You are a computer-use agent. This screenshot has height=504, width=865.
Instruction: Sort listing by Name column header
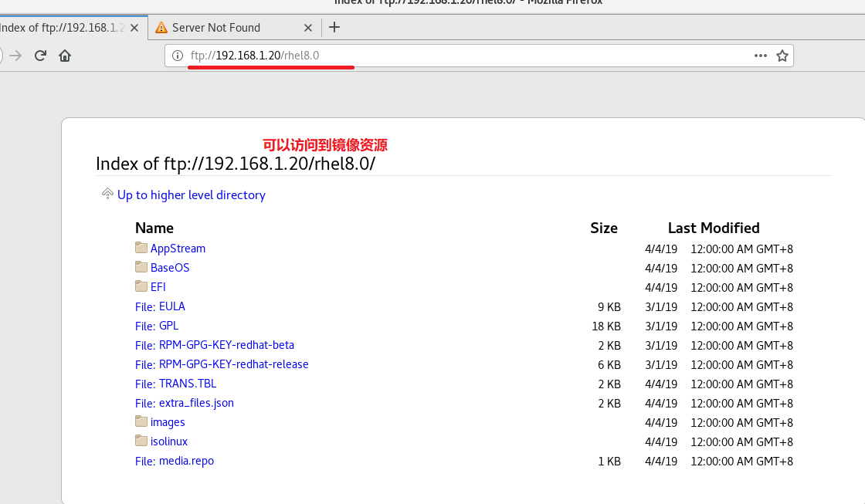154,228
